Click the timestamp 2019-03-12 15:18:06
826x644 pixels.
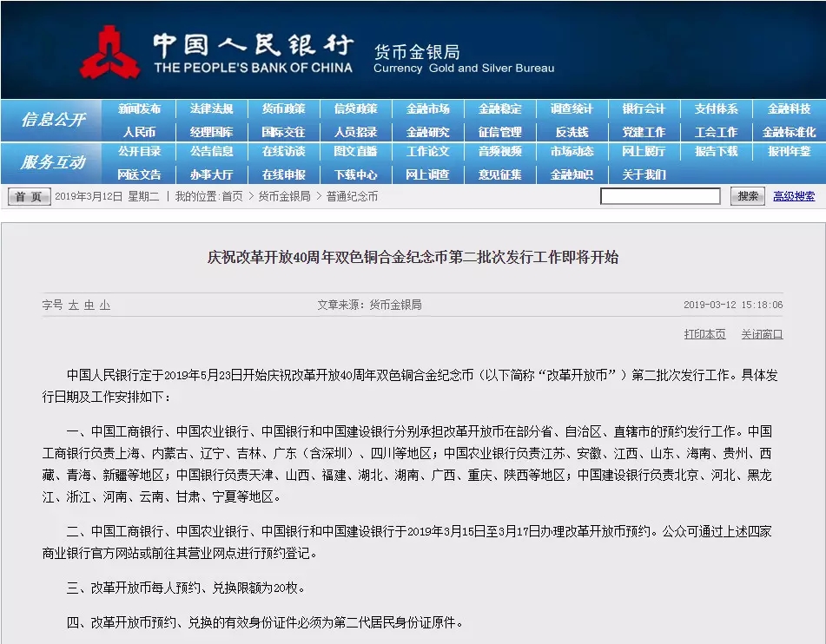733,305
